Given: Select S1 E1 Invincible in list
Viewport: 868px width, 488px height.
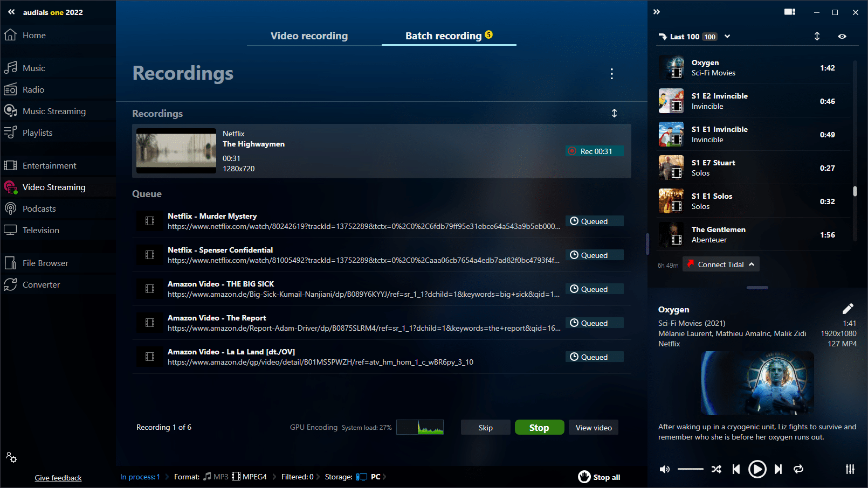Looking at the screenshot, I should click(x=754, y=135).
